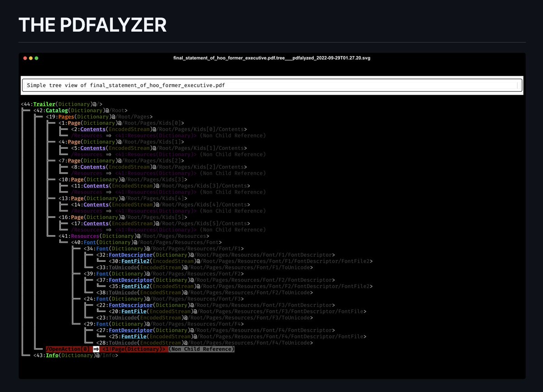Click the red /OpenAction[0] highlighted label

point(69,349)
